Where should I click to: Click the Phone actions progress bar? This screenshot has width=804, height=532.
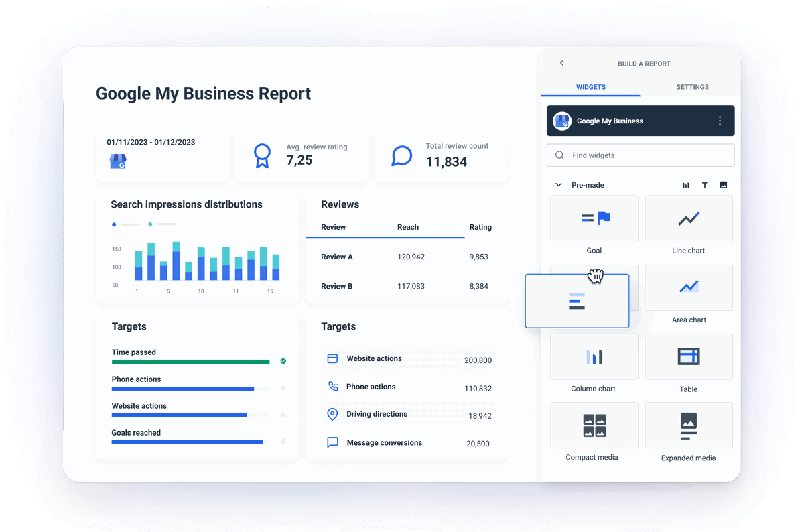pos(183,389)
